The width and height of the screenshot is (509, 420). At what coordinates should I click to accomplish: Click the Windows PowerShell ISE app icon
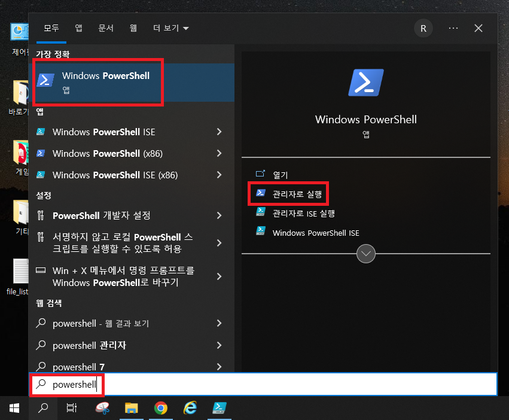(x=41, y=132)
